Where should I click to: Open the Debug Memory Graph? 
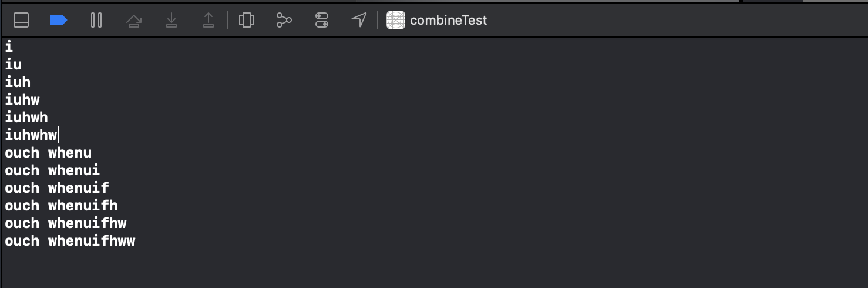click(x=284, y=20)
